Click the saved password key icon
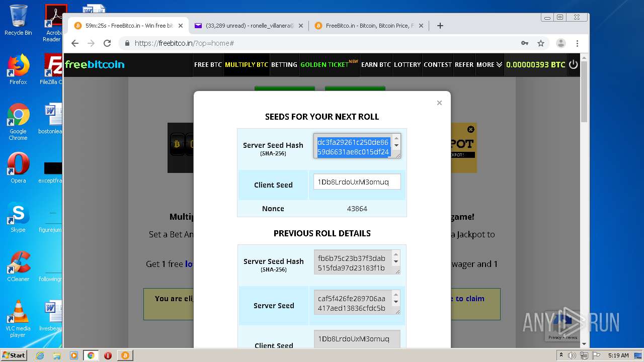Image resolution: width=644 pixels, height=362 pixels. pyautogui.click(x=525, y=43)
